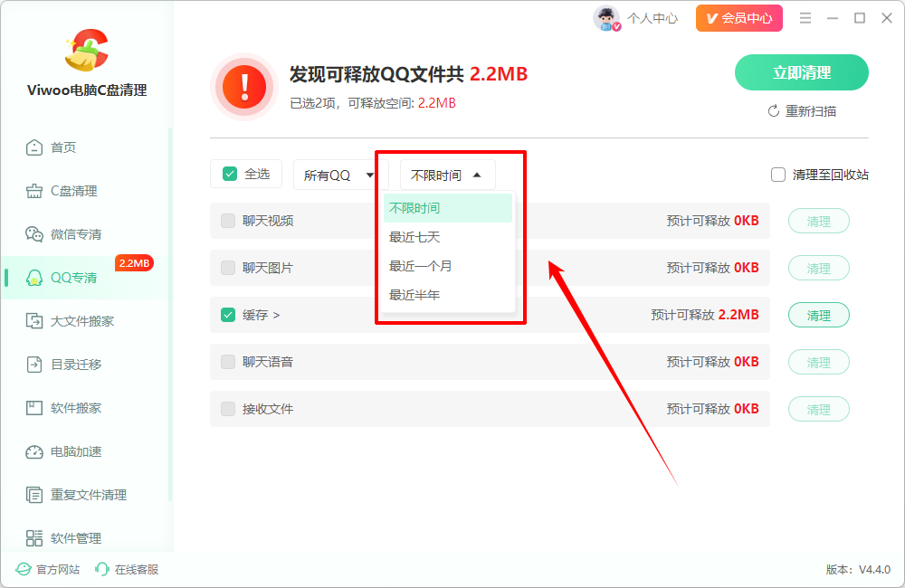The image size is (905, 588).
Task: Click the Viwoo broom app logo
Action: [x=87, y=50]
